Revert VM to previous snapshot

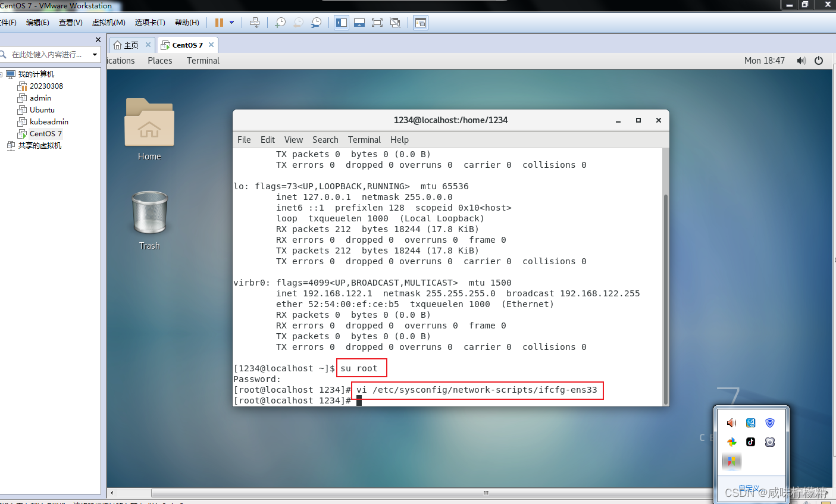point(298,22)
